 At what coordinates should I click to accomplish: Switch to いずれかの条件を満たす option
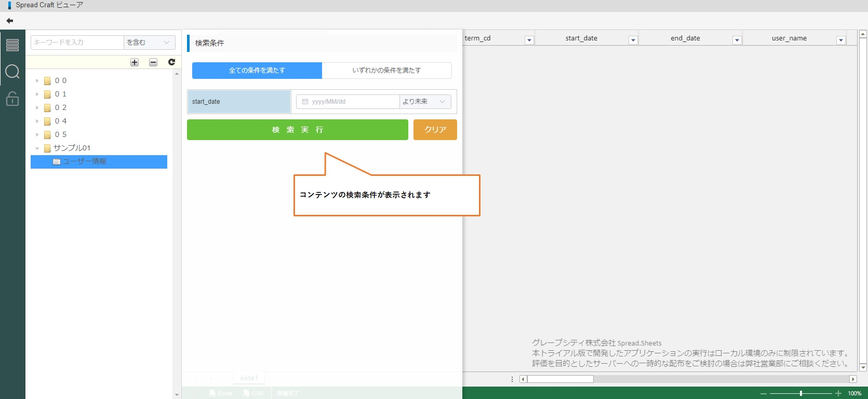tap(386, 71)
